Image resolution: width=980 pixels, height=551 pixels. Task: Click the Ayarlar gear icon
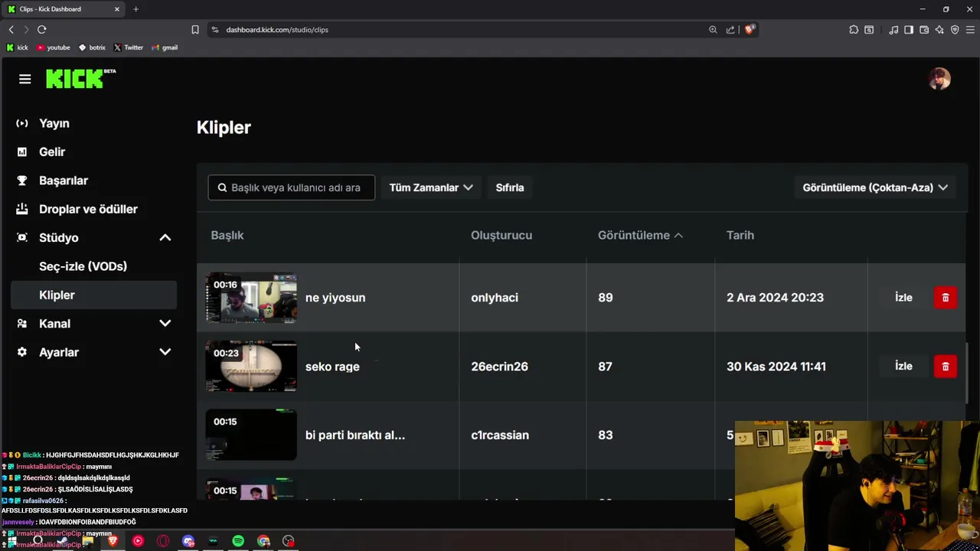tap(22, 352)
